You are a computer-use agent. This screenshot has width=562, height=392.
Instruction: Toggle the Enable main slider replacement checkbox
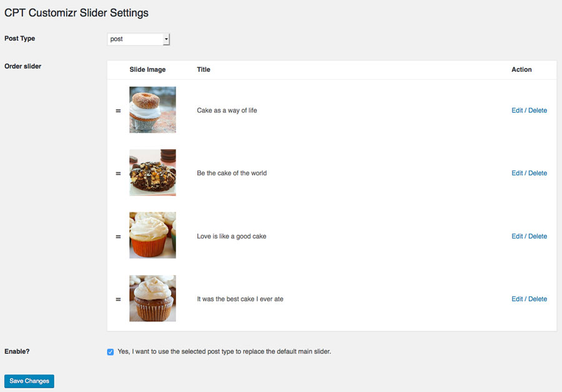tap(111, 352)
